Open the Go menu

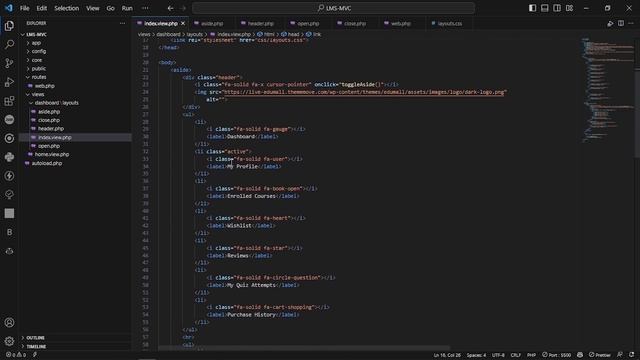click(x=111, y=8)
